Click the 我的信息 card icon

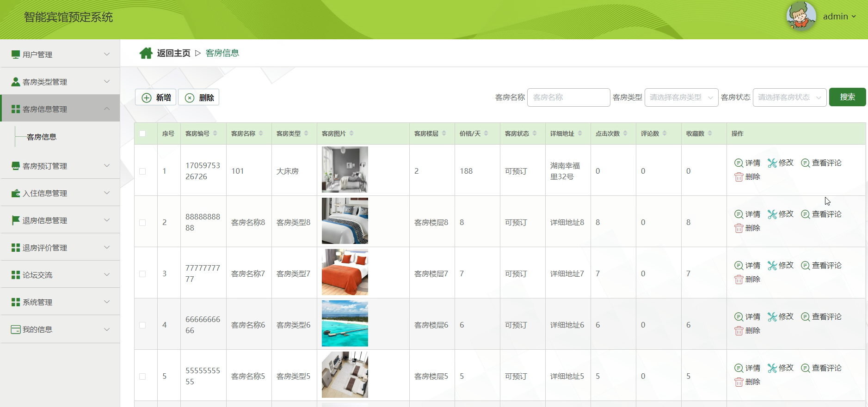pyautogui.click(x=16, y=329)
